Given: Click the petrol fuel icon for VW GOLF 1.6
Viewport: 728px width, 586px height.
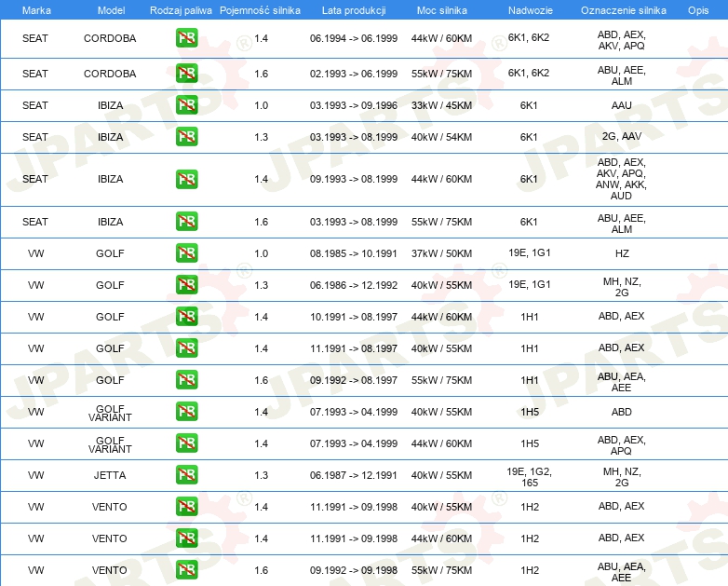Looking at the screenshot, I should [186, 380].
